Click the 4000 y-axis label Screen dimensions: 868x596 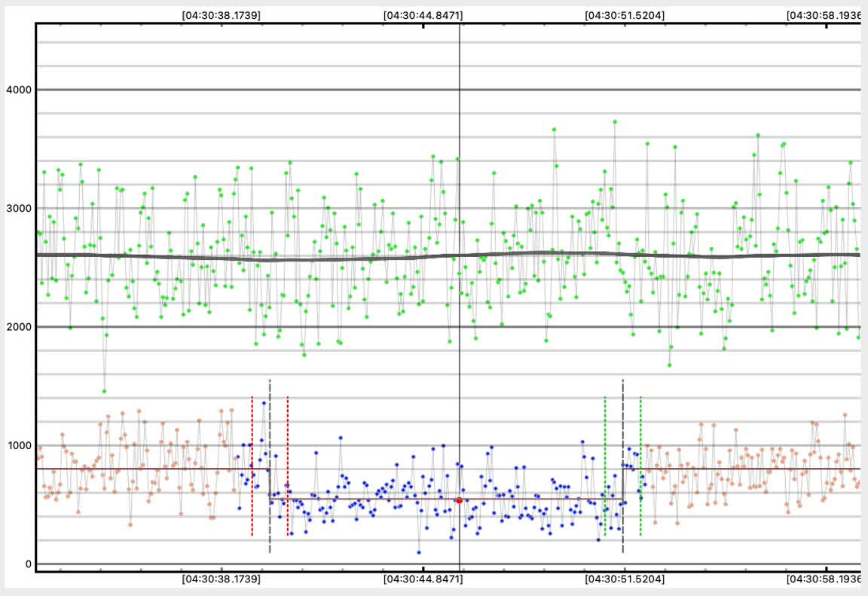(x=17, y=90)
